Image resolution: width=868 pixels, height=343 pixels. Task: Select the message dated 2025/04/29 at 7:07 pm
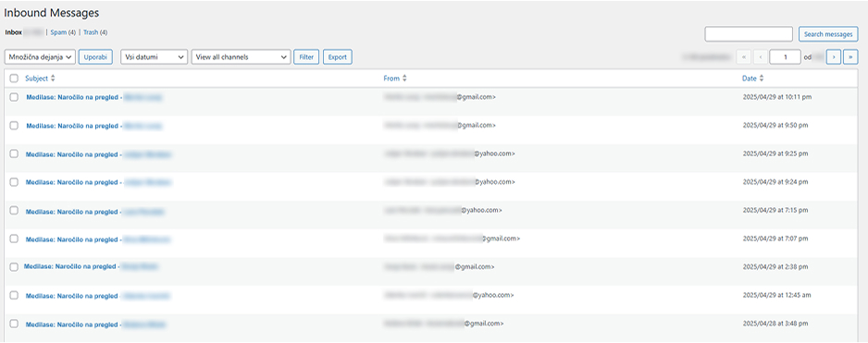coord(14,239)
